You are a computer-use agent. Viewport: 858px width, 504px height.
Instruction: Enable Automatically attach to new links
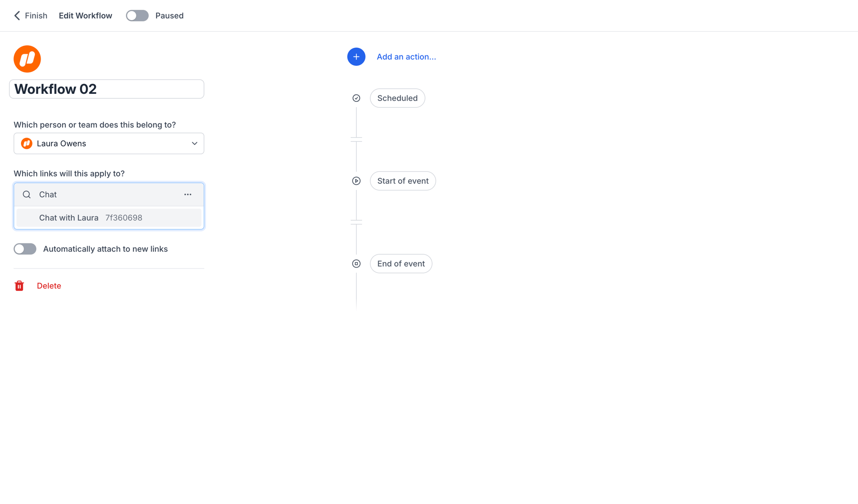(x=25, y=249)
